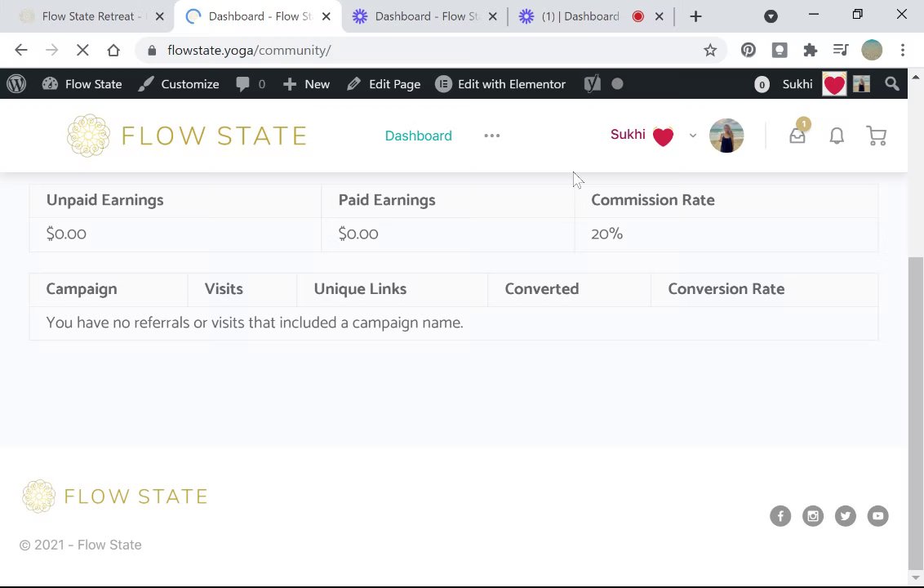Click Edit with Elementor link
The image size is (924, 588).
(500, 84)
